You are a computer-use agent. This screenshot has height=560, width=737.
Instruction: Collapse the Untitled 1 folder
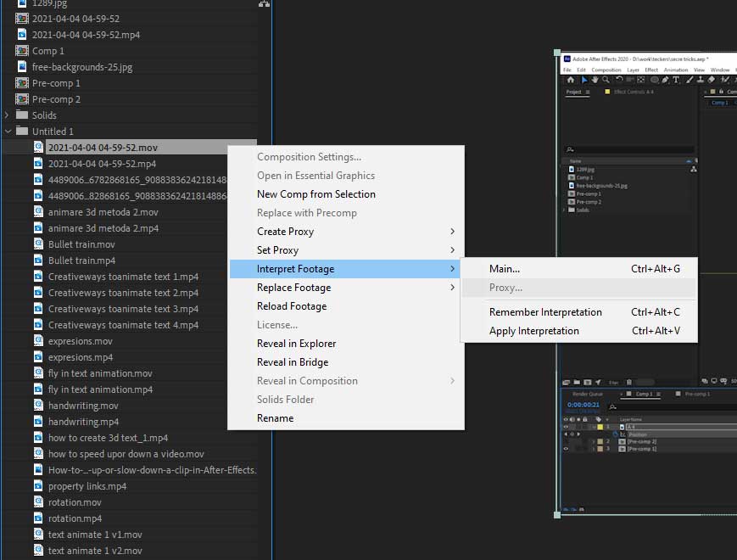[8, 132]
